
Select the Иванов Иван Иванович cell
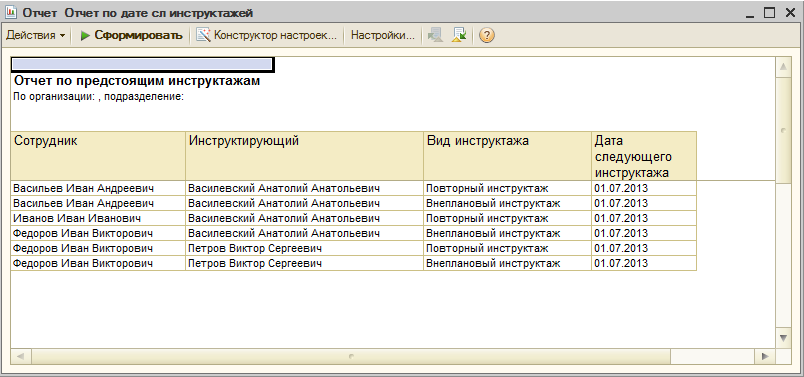(x=98, y=218)
